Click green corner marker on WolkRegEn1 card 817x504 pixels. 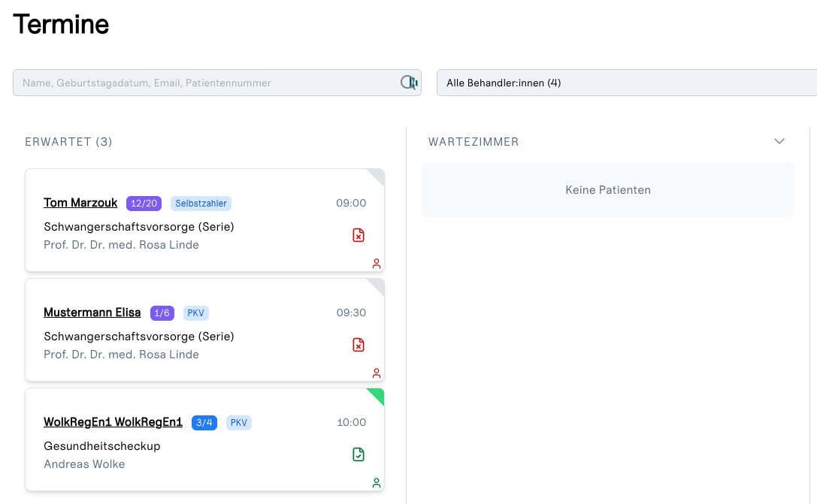(x=378, y=394)
